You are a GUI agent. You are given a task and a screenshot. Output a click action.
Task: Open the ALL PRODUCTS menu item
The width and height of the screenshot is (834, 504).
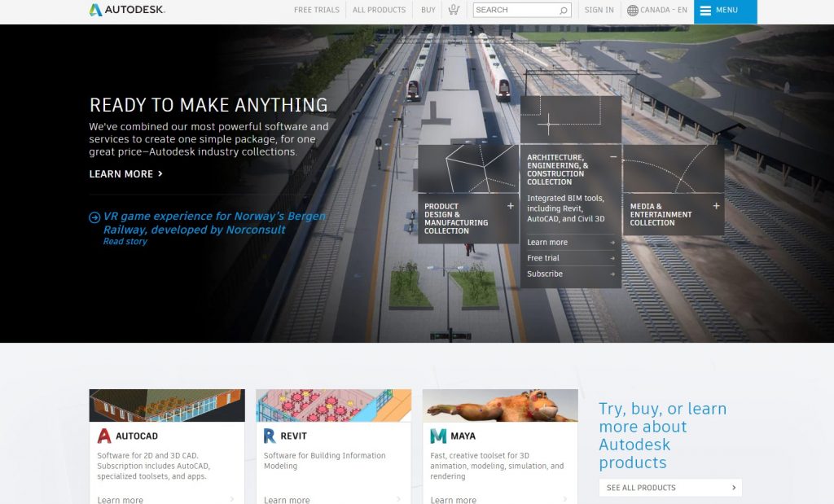(379, 10)
